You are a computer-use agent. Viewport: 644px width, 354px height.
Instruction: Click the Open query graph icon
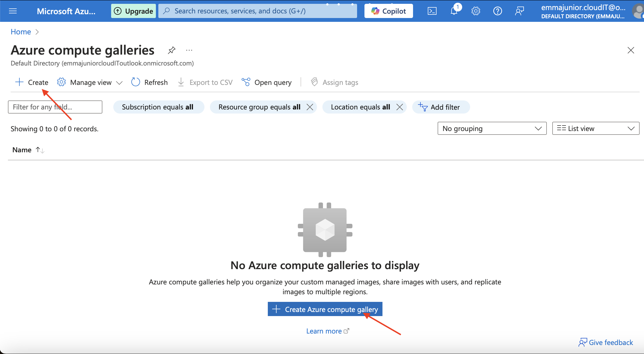(246, 82)
